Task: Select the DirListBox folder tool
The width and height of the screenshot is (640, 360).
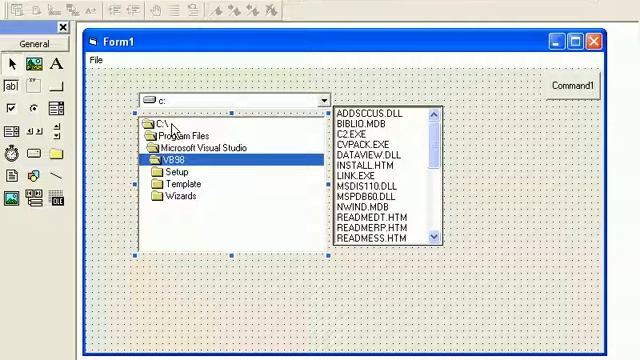Action: (56, 153)
